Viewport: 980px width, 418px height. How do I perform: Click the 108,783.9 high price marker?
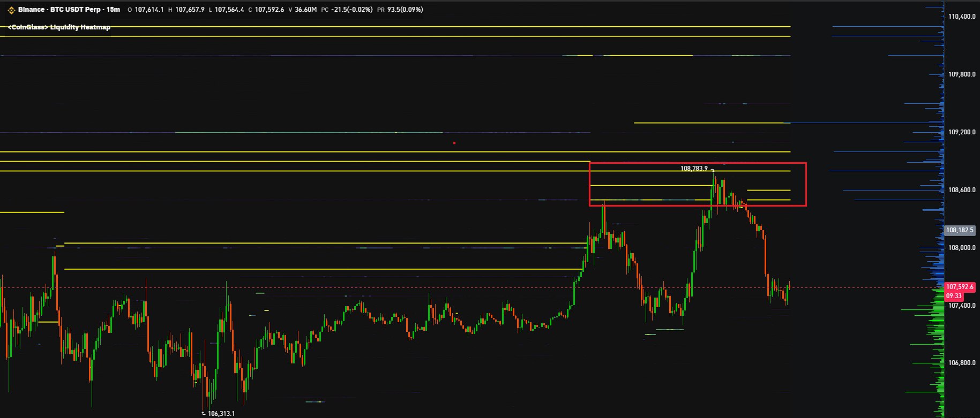694,169
